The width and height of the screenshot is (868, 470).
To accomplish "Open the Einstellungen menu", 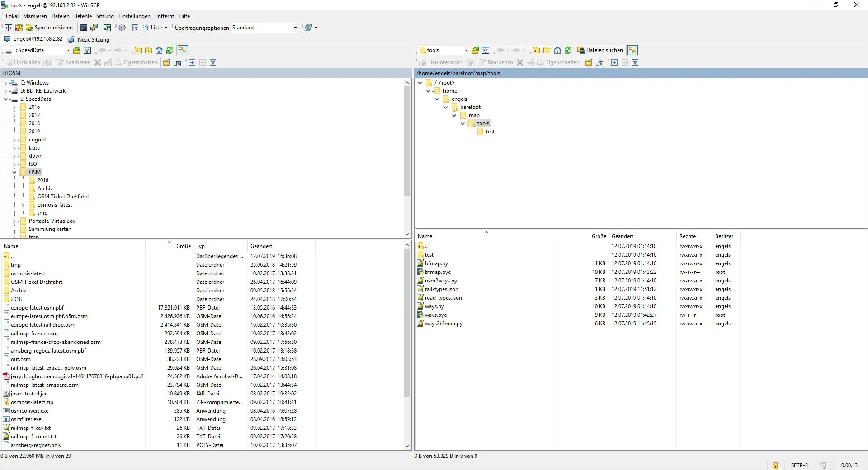I will (134, 16).
